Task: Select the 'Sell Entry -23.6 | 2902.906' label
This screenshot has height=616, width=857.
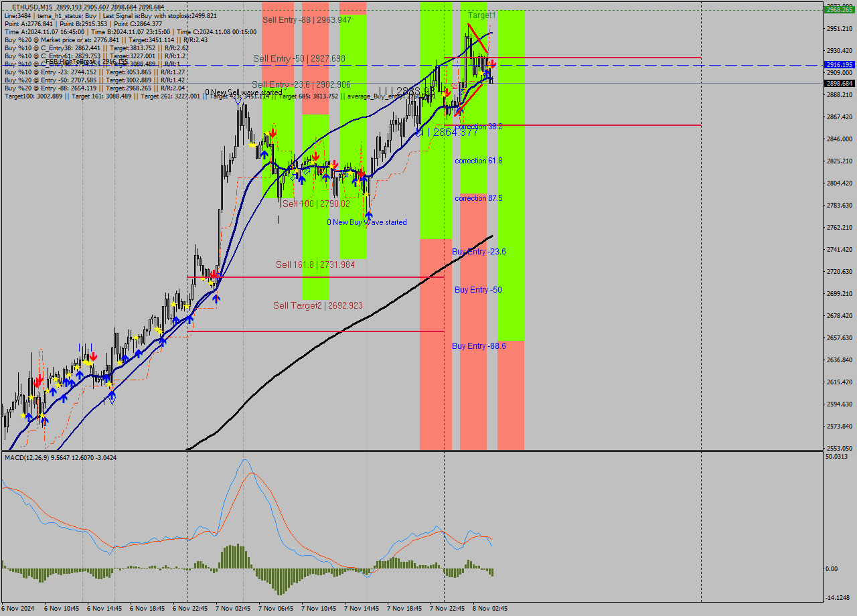Action: click(x=301, y=85)
